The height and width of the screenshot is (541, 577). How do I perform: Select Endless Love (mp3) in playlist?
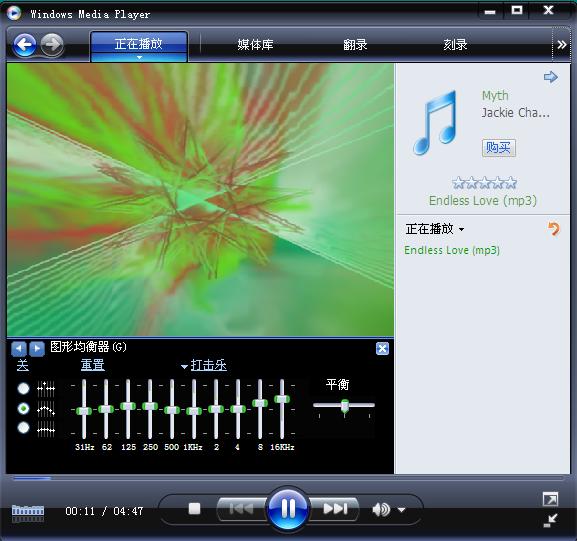pyautogui.click(x=452, y=250)
